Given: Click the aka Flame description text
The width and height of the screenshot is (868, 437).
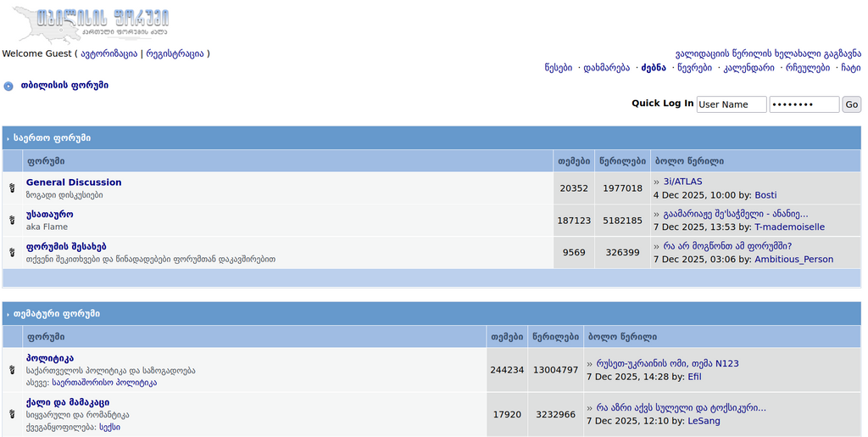Looking at the screenshot, I should click(47, 227).
